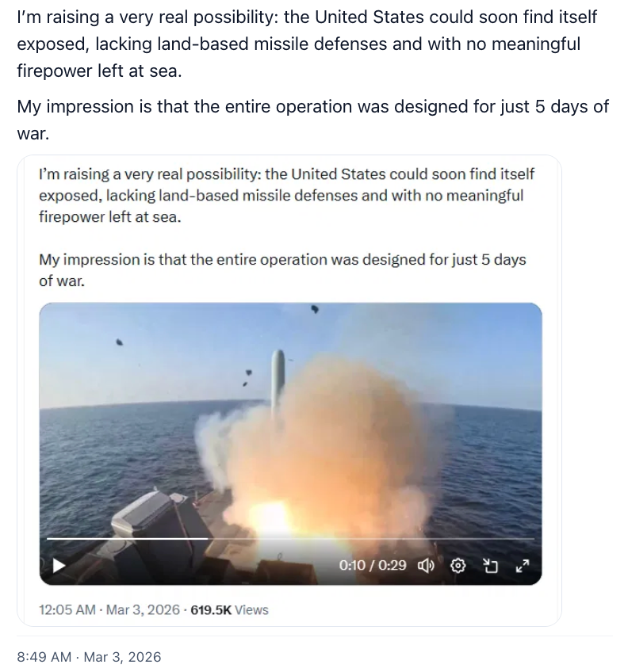
Task: Click quoted post's 'My impression' paragraph ending 'of war.'
Action: pos(282,270)
